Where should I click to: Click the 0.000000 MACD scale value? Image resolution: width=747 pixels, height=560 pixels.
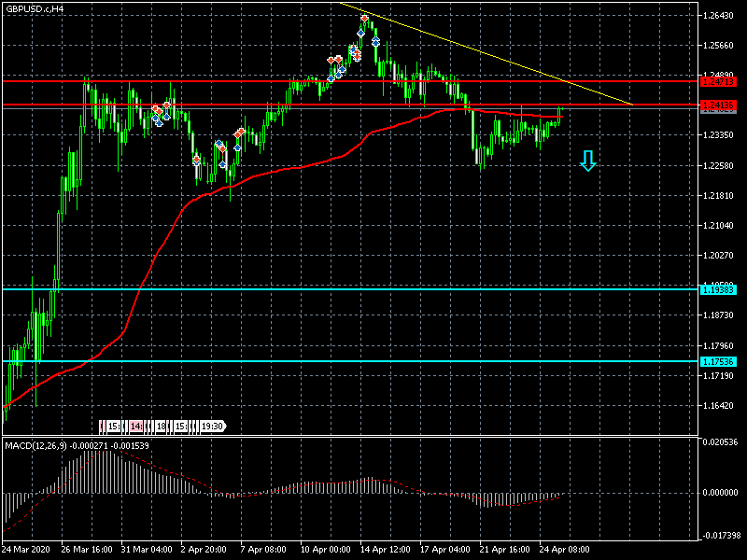720,493
